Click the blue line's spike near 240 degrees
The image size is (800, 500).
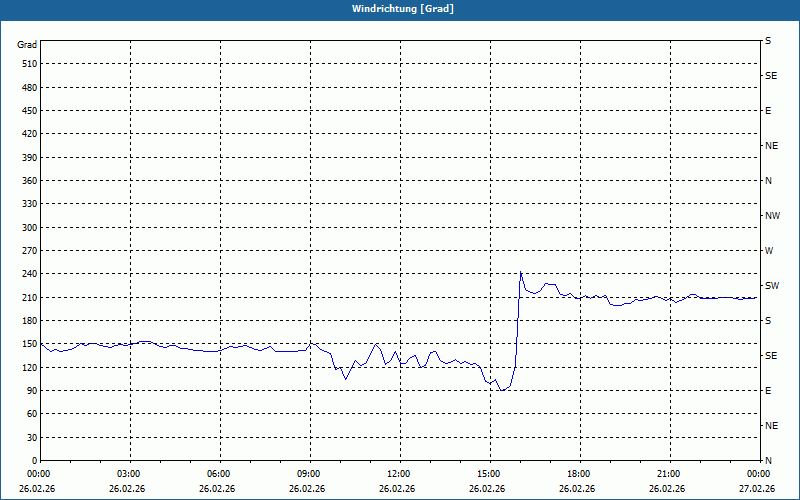(520, 272)
